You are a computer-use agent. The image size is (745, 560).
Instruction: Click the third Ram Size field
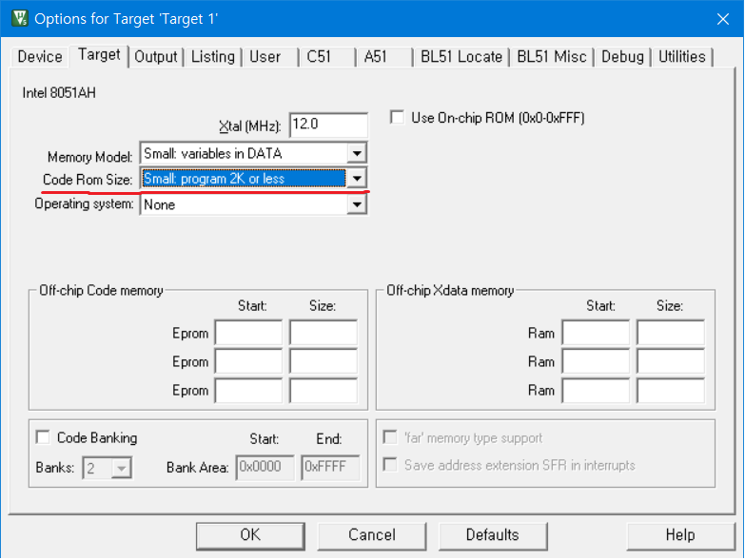point(671,390)
